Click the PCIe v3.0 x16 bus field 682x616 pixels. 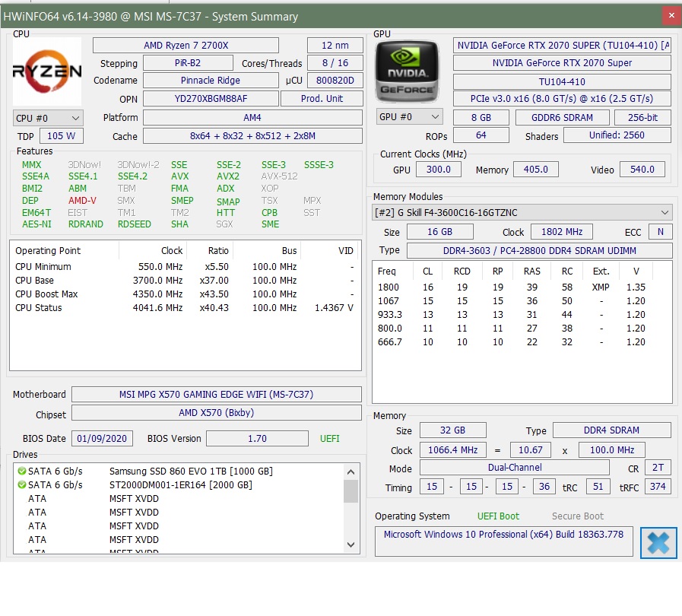click(x=562, y=99)
